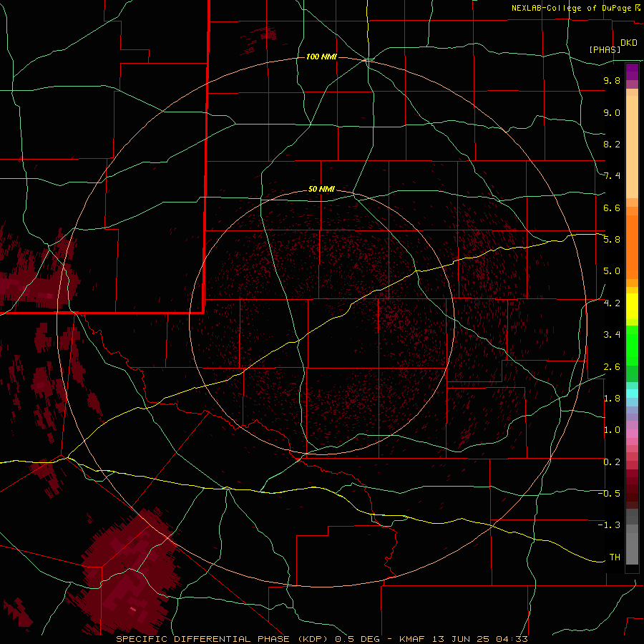Click the 9.8 scale value
The width and height of the screenshot is (644, 644).
[x=612, y=80]
